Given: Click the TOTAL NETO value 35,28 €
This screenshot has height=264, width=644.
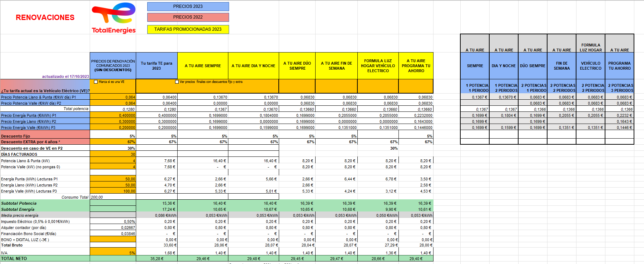Looking at the screenshot, I should [x=157, y=258].
